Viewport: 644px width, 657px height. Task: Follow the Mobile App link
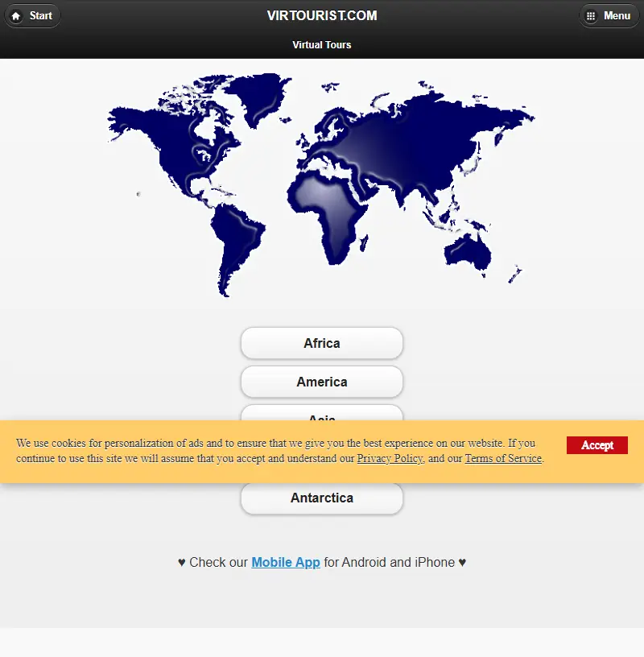pos(286,562)
